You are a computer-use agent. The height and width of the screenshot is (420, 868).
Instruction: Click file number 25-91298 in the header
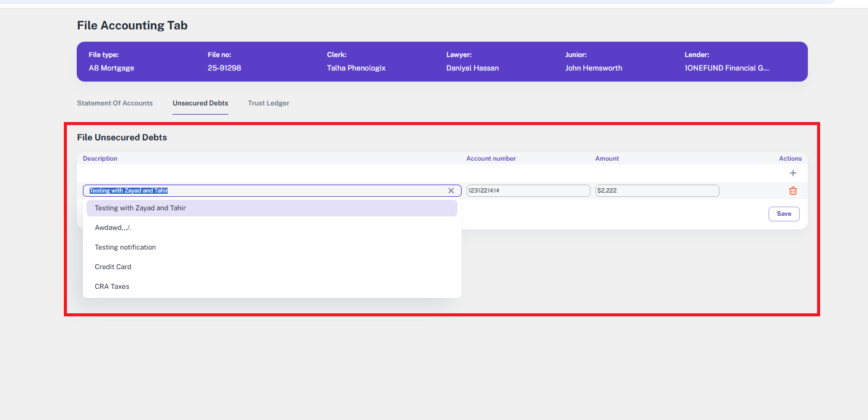tap(224, 68)
